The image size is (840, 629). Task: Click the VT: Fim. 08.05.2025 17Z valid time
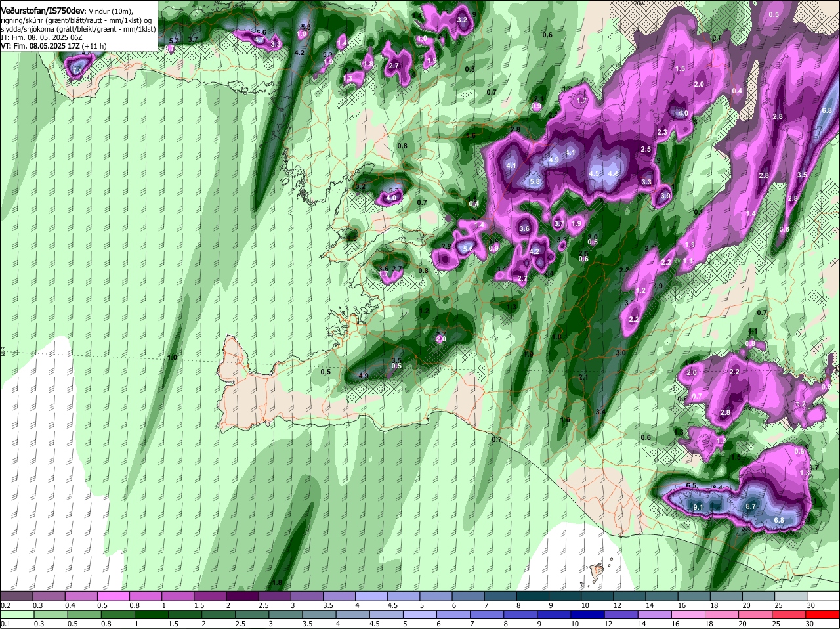[39, 46]
